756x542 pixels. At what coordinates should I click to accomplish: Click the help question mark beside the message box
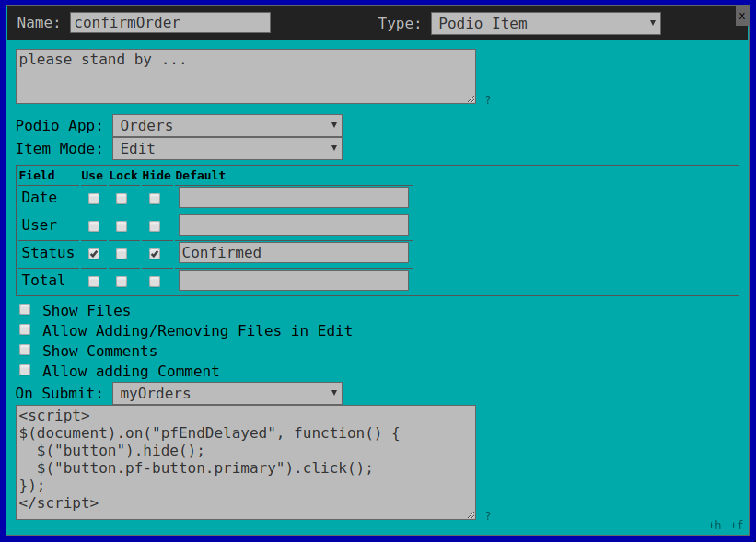pyautogui.click(x=488, y=99)
